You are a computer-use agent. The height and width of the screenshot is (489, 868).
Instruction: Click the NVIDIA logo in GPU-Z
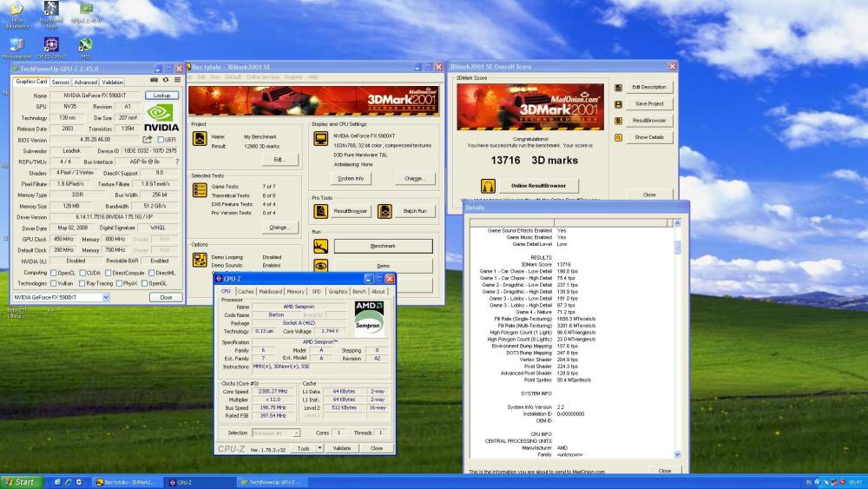[161, 118]
